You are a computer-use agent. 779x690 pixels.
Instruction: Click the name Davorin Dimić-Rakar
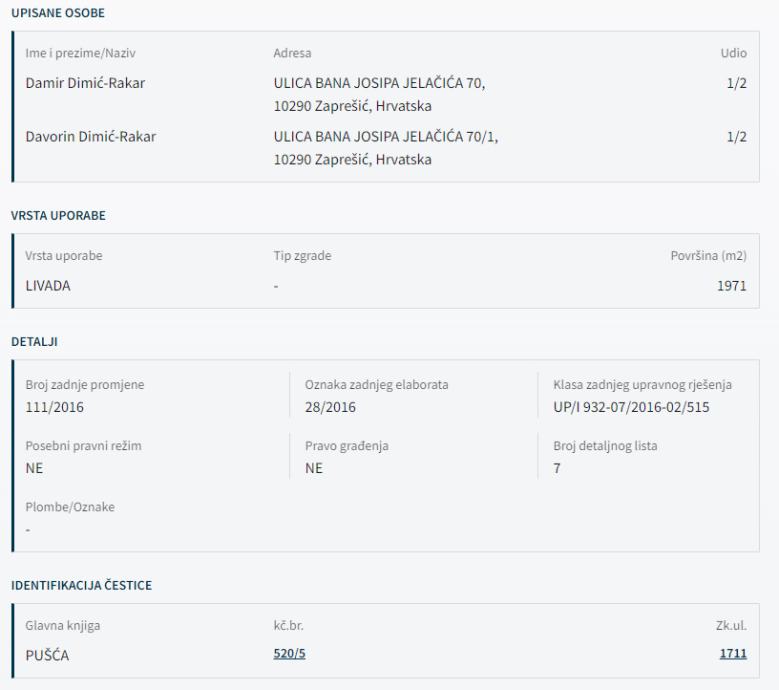pyautogui.click(x=89, y=138)
